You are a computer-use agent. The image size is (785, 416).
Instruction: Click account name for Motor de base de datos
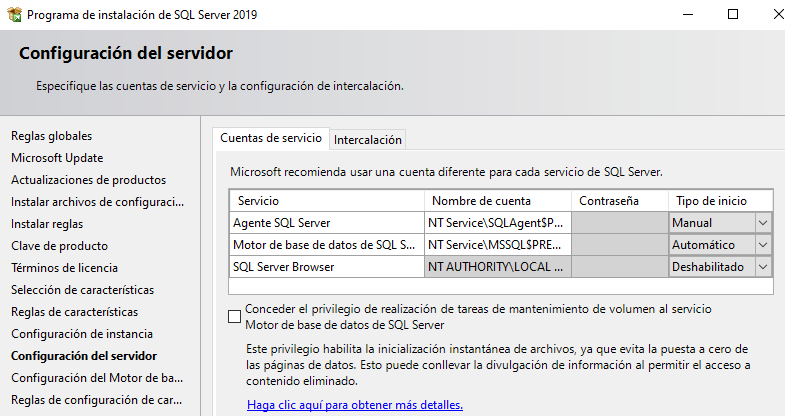[x=497, y=245]
